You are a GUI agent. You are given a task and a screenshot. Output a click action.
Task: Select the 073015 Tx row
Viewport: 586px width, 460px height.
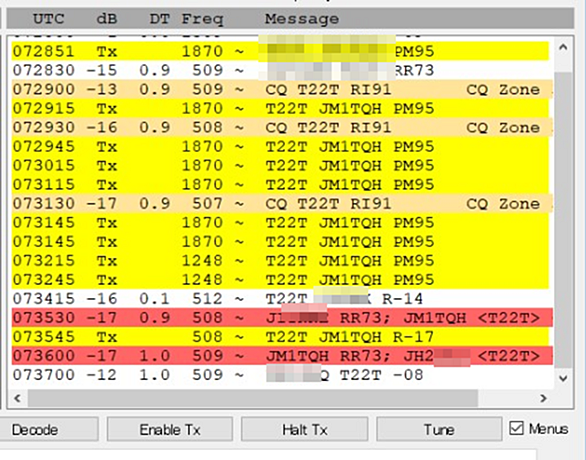pyautogui.click(x=280, y=166)
